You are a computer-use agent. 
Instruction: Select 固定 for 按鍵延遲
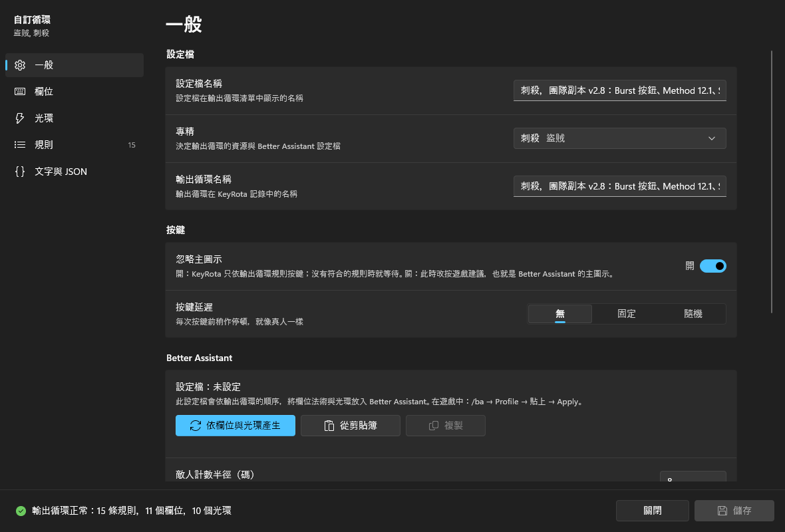[x=626, y=314]
